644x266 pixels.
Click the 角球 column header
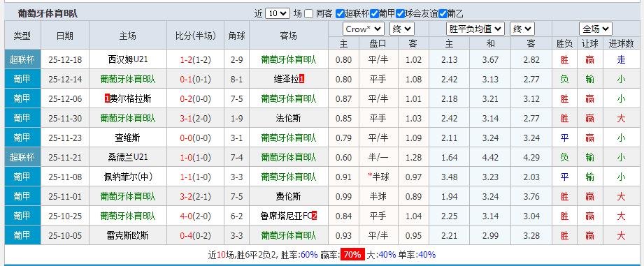click(236, 36)
